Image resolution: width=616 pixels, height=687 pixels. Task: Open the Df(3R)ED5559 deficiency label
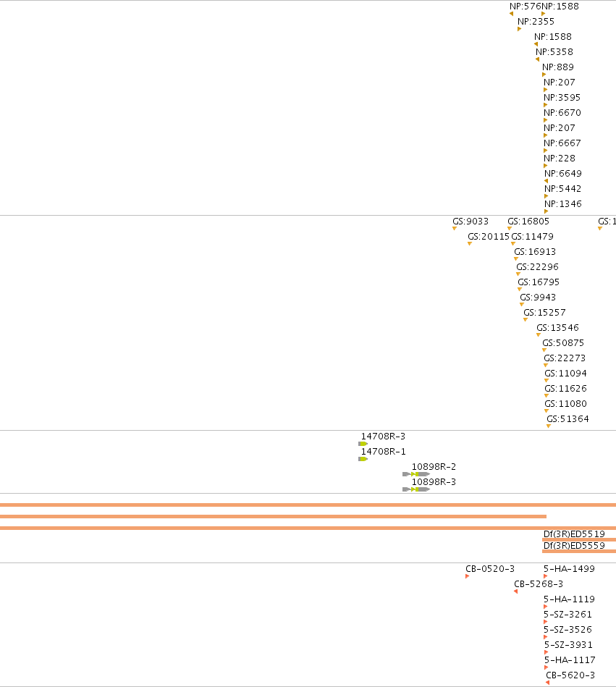(574, 546)
